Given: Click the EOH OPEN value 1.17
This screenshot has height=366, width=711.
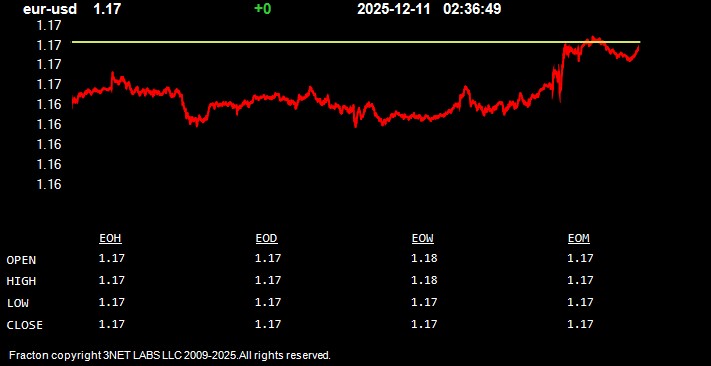Looking at the screenshot, I should (112, 259).
